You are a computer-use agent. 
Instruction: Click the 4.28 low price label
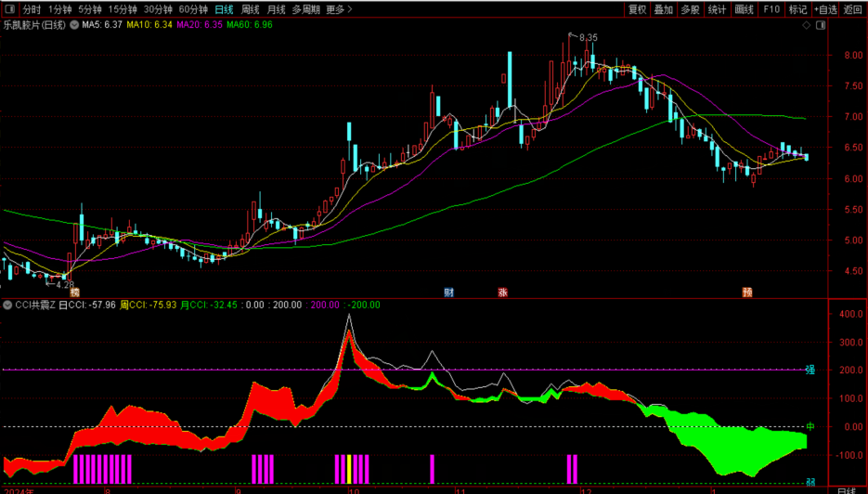(x=65, y=285)
